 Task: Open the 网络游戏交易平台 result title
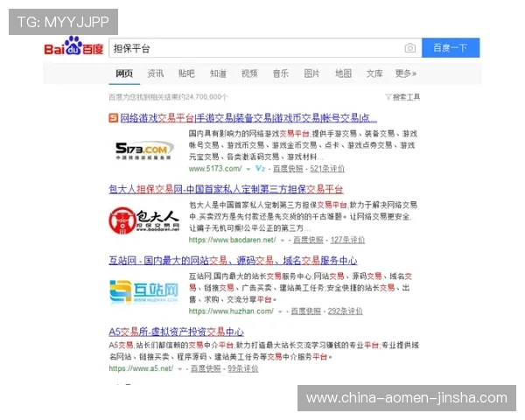point(248,118)
